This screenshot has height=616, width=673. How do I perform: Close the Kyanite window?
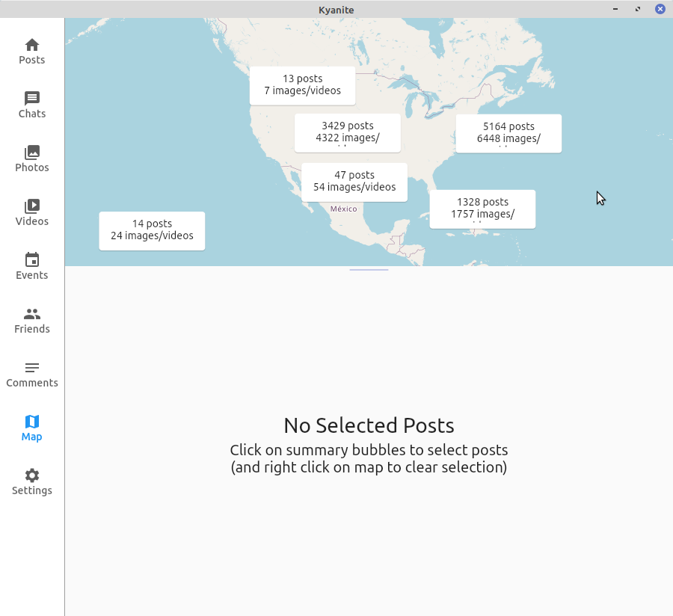point(660,9)
